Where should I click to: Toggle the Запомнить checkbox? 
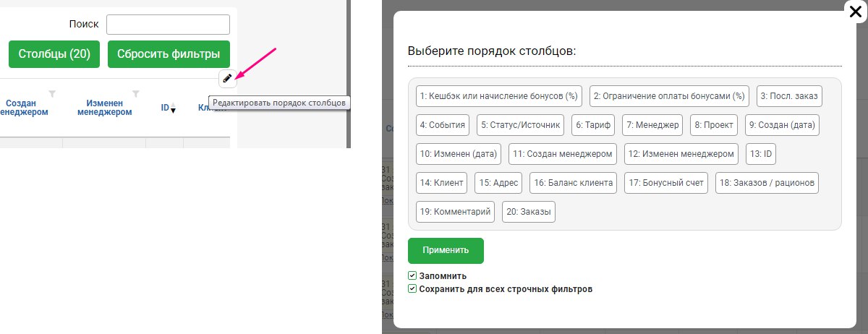pos(412,275)
